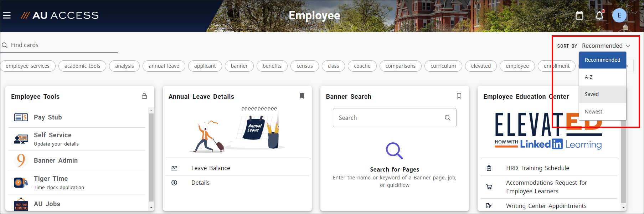Select Recommended sort option

pos(602,60)
